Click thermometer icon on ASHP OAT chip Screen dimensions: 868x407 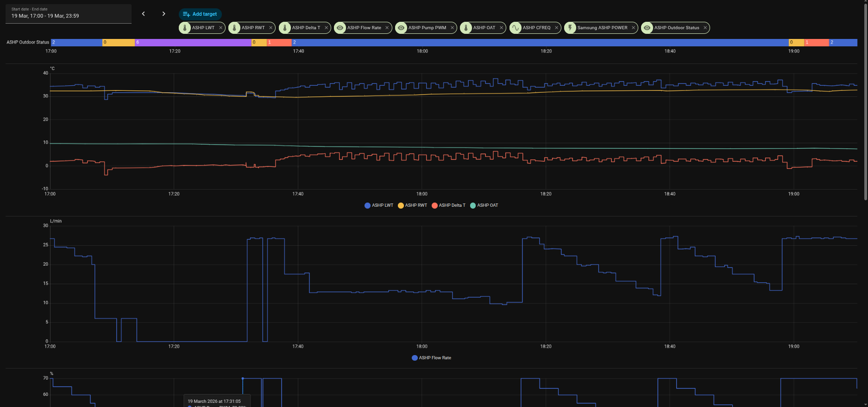coord(466,28)
